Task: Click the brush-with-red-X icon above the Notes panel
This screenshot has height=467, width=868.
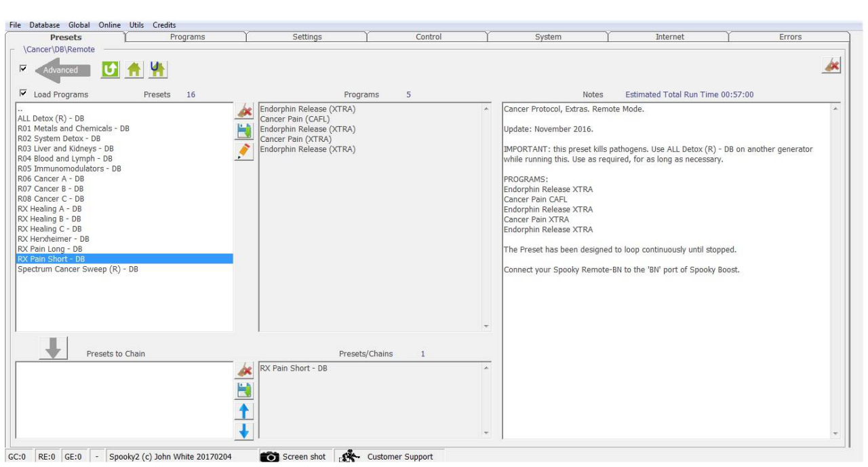Action: coord(831,64)
